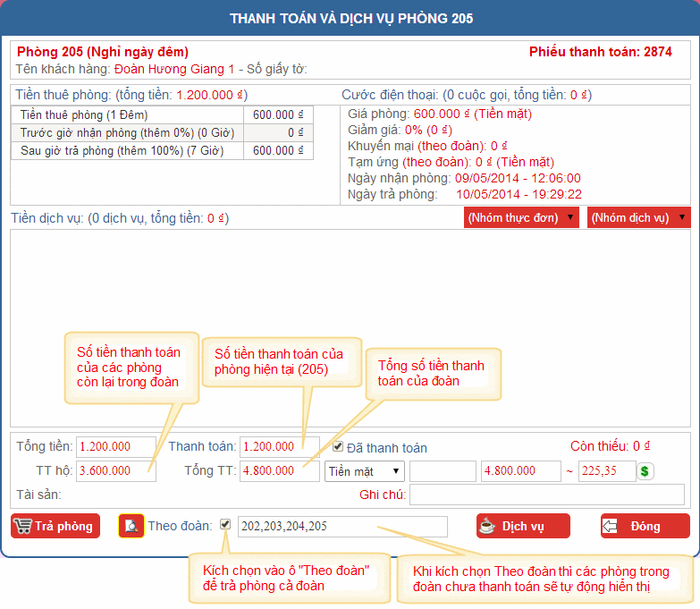Screen dimensions: 700x609
Task: Focus the Thanh toán amount field
Action: click(x=279, y=446)
